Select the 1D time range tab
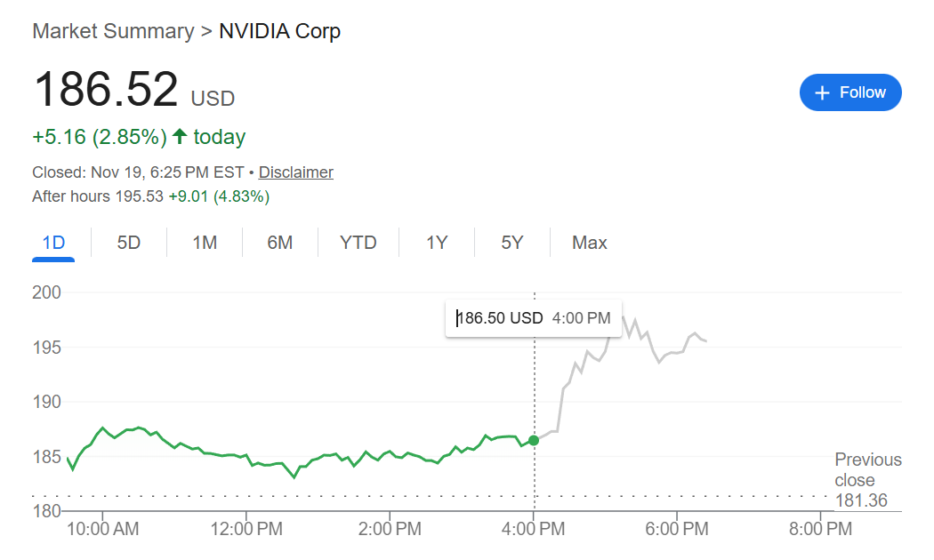This screenshot has height=560, width=934. click(x=53, y=243)
